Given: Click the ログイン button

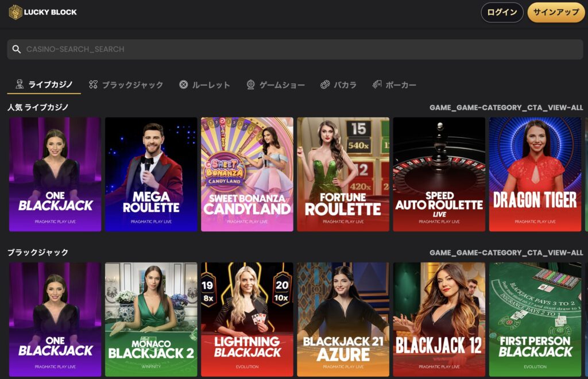Looking at the screenshot, I should pyautogui.click(x=502, y=13).
